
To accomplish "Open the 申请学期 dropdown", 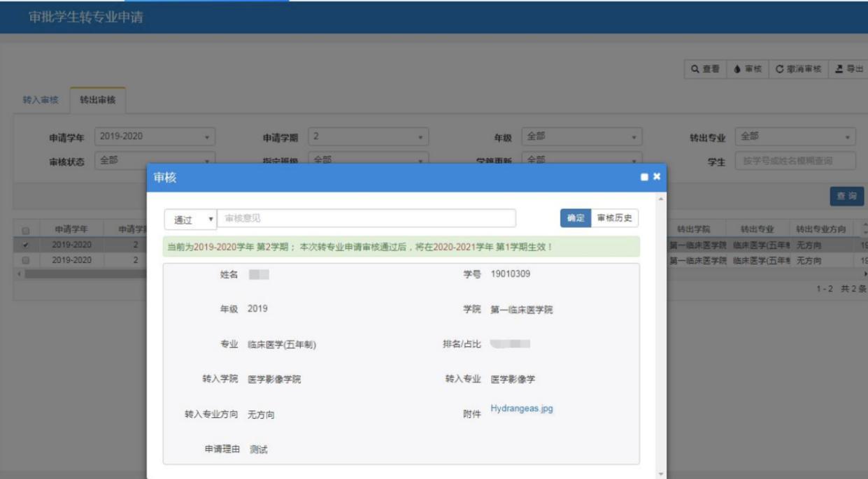I will [368, 137].
